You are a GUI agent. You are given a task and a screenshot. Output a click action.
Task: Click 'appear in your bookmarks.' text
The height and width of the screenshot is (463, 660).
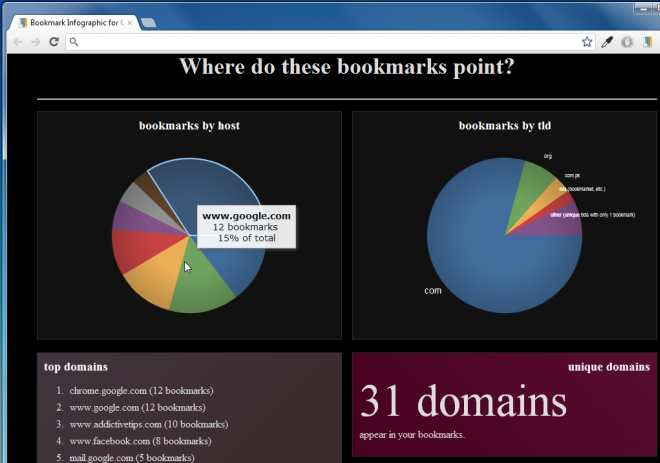click(412, 435)
